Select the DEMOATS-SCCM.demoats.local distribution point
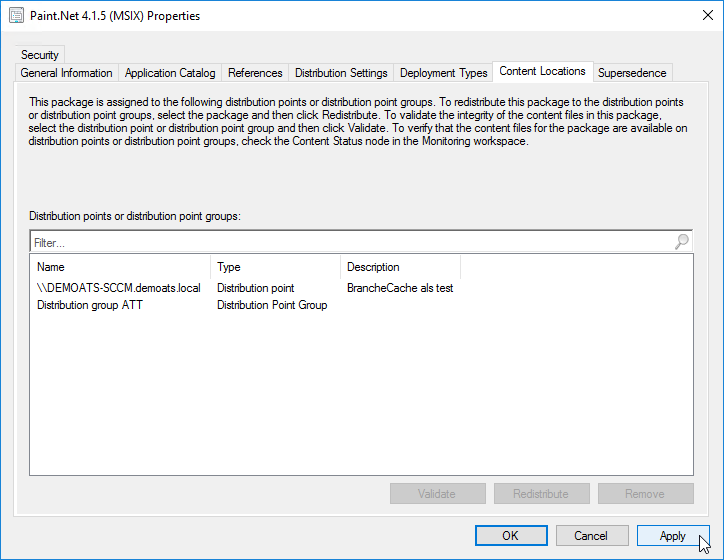Image resolution: width=724 pixels, height=560 pixels. 119,288
